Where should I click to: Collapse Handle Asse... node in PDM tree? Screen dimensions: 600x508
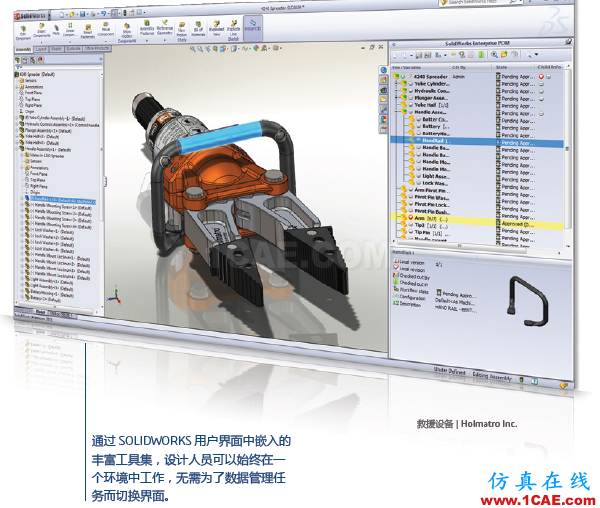(x=397, y=112)
